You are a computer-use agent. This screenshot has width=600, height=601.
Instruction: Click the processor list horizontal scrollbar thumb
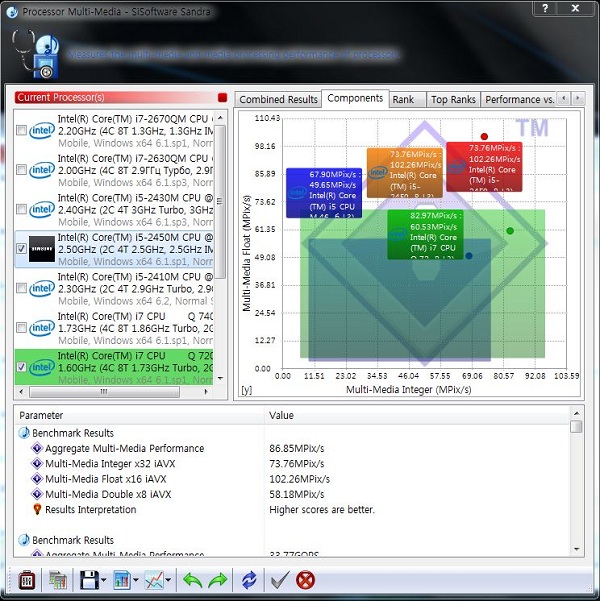click(x=104, y=392)
